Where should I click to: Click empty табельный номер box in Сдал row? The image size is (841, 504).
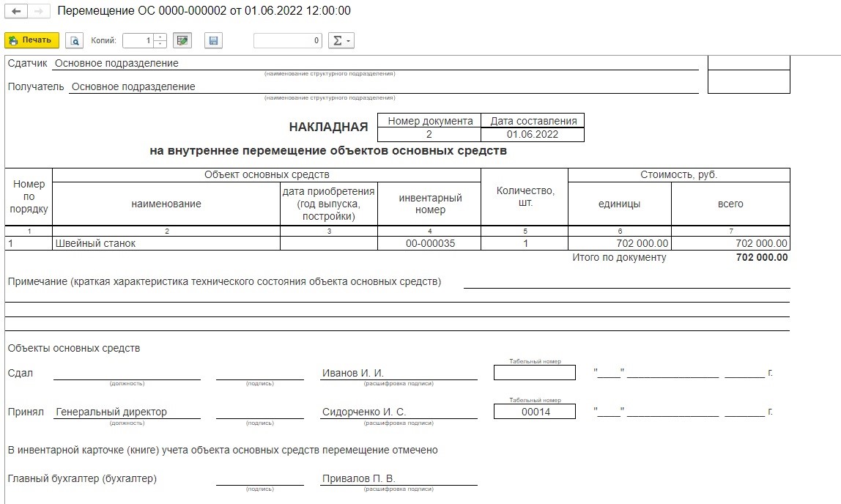pyautogui.click(x=535, y=373)
